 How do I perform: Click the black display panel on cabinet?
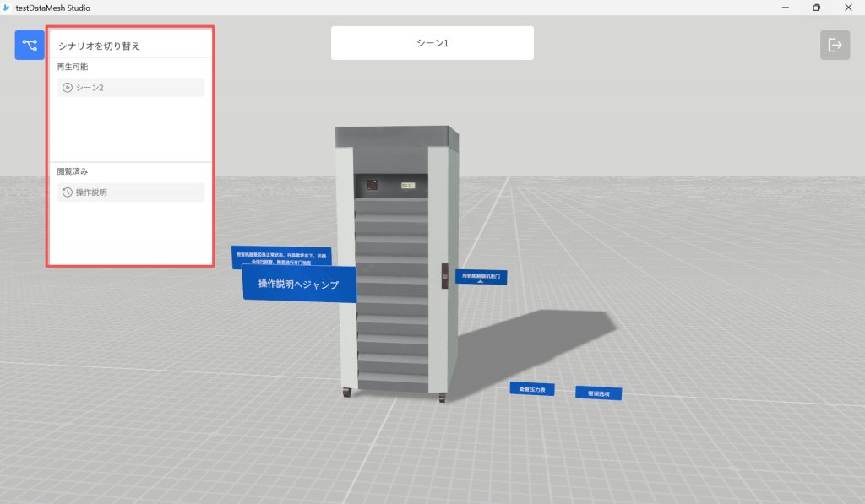click(x=372, y=184)
